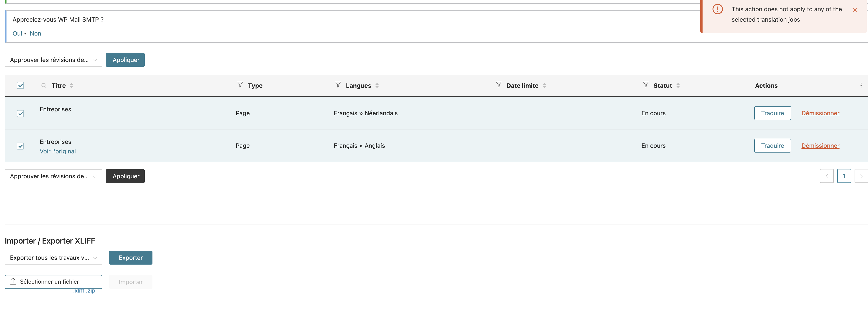
Task: Open the Date limite column filter
Action: coord(499,85)
